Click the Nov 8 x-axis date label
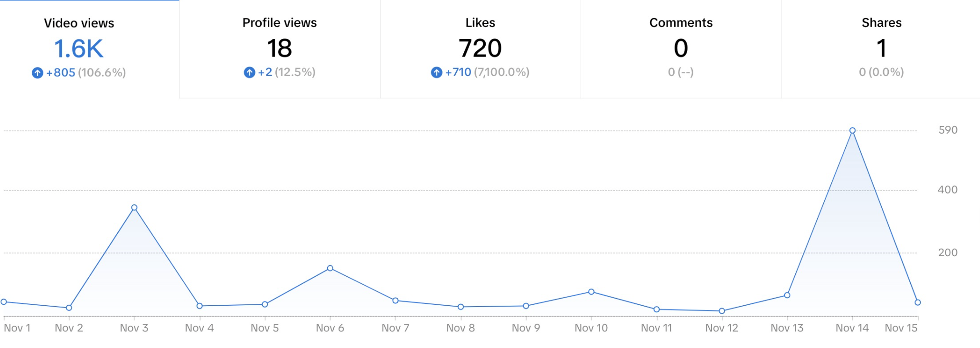Viewport: 980px width, 348px height. click(x=461, y=328)
